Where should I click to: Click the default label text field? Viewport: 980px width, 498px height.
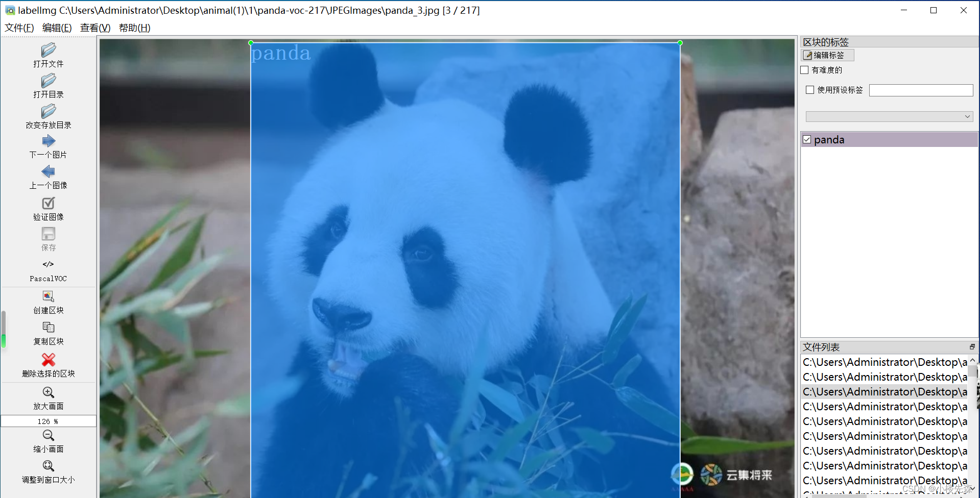tap(921, 90)
